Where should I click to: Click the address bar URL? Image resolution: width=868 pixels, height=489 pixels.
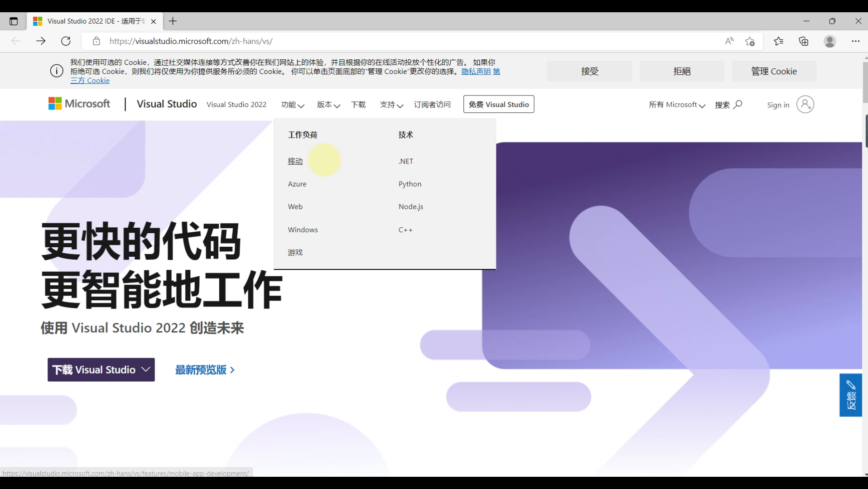pos(191,41)
